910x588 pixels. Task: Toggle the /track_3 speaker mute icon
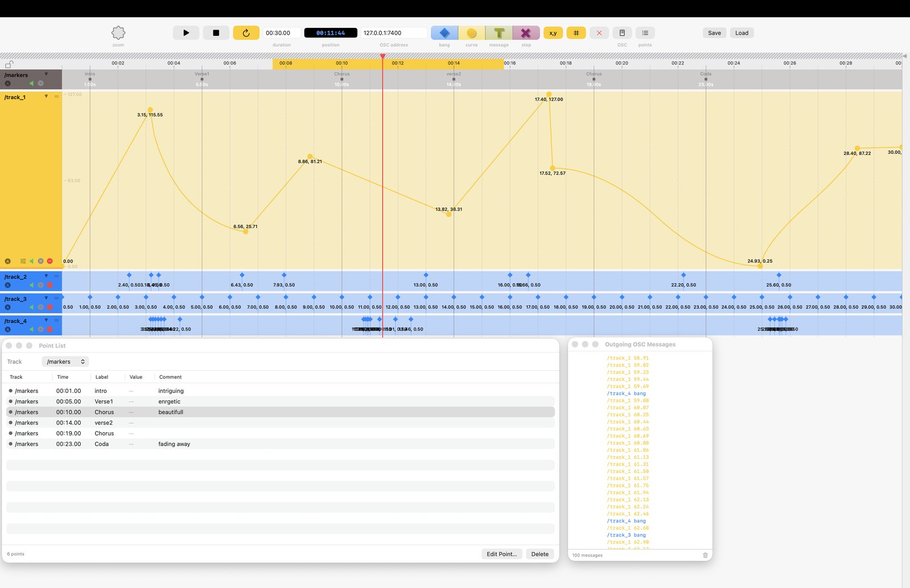coord(32,307)
